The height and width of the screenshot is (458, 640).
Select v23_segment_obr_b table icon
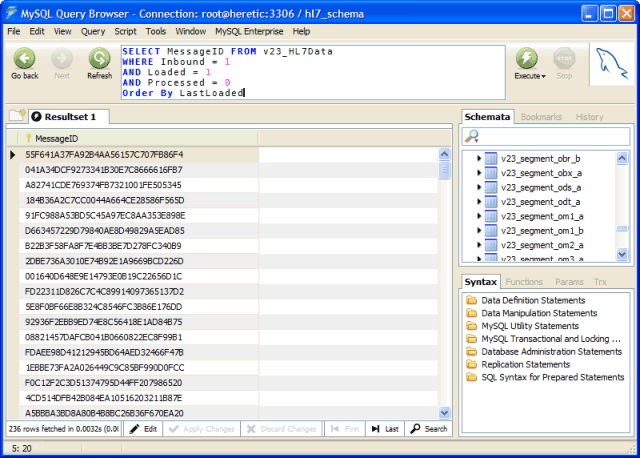tap(491, 158)
